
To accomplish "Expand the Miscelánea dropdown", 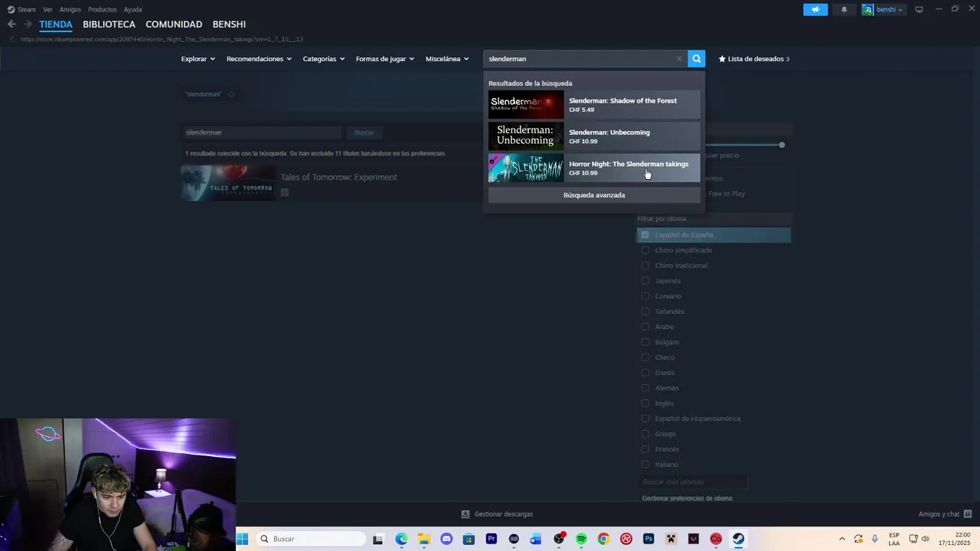I will pyautogui.click(x=447, y=59).
